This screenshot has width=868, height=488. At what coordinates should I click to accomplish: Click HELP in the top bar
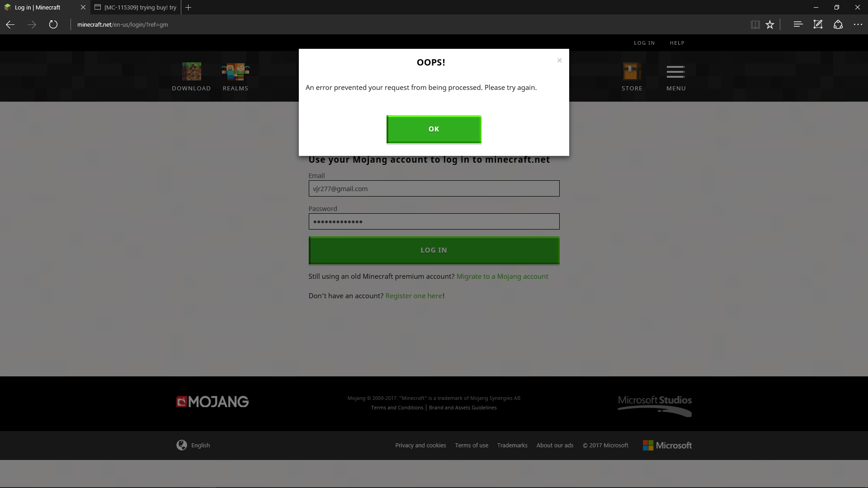click(x=677, y=43)
